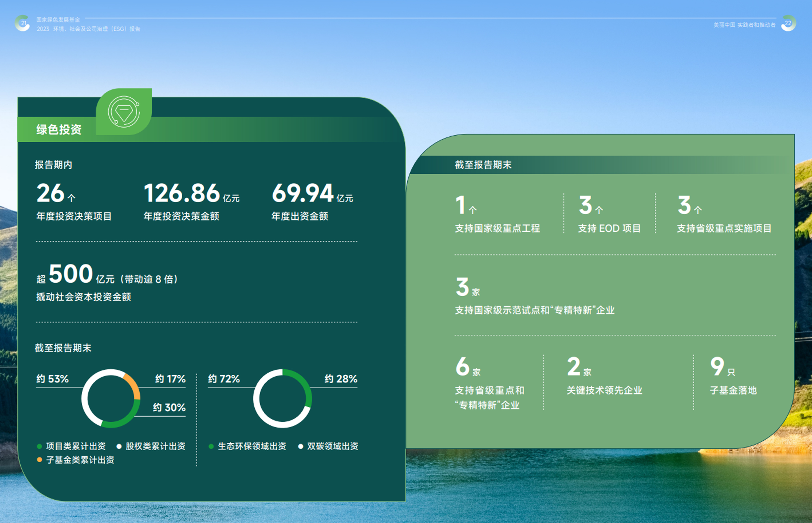Click the 126.86 亿元 figure
Viewport: 812px width, 523px height.
(192, 193)
